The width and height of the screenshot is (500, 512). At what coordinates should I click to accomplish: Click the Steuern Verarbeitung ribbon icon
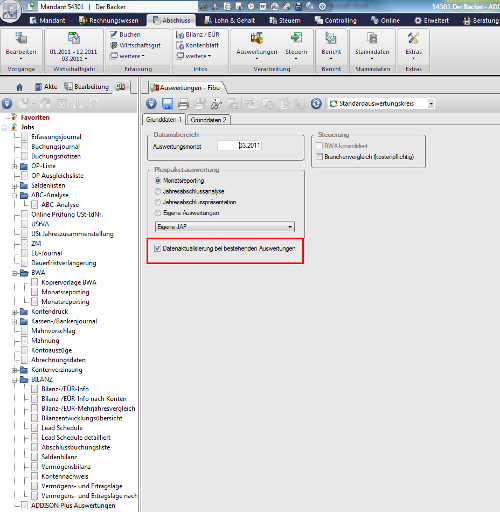tap(296, 38)
